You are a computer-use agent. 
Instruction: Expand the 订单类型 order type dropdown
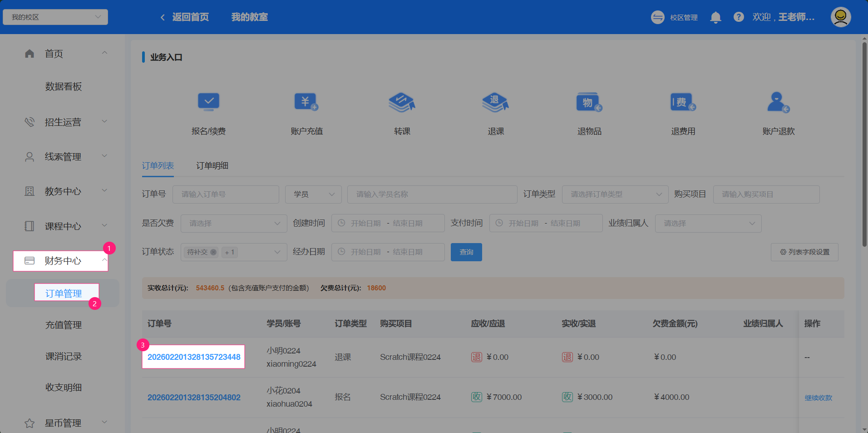tap(615, 194)
